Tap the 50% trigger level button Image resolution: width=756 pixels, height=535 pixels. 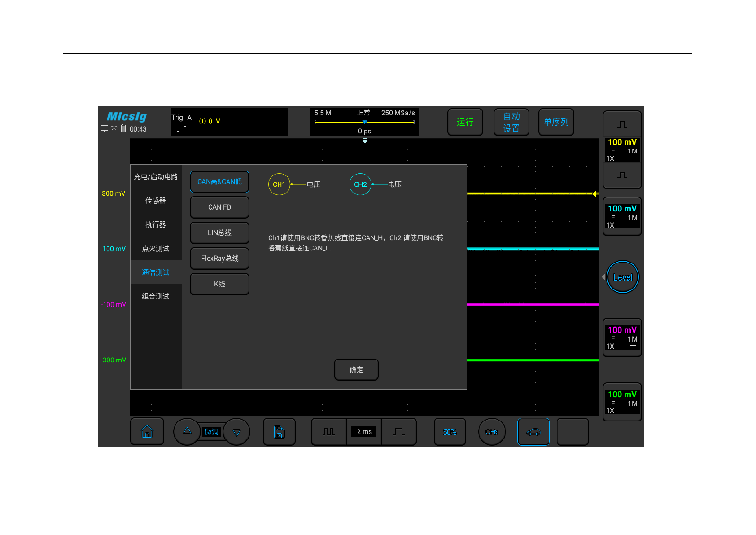tap(450, 432)
